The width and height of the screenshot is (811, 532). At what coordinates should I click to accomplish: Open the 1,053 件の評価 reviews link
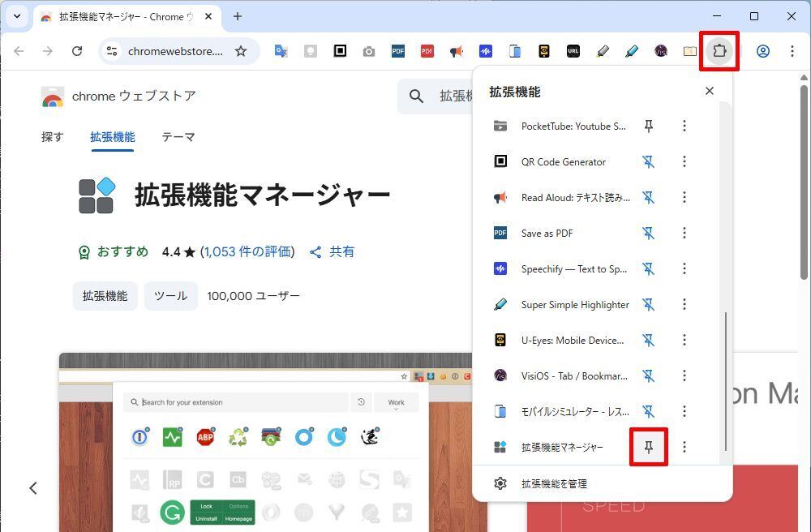249,251
